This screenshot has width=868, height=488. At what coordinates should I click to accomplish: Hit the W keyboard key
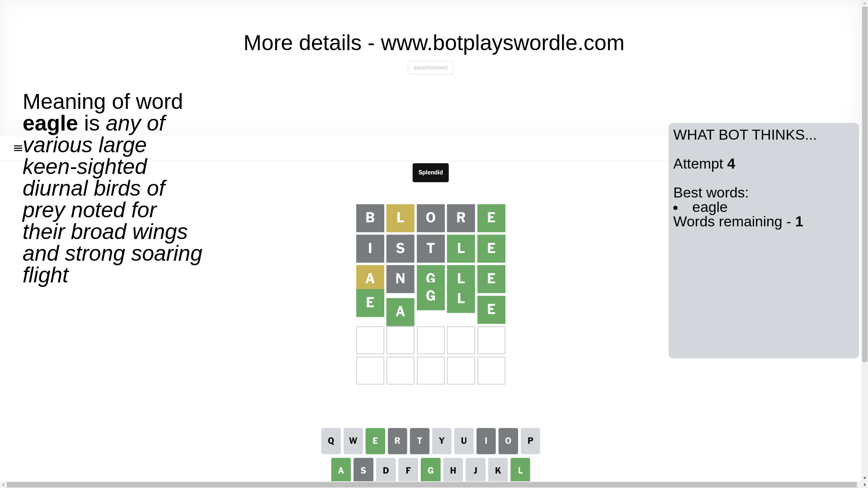pyautogui.click(x=353, y=441)
